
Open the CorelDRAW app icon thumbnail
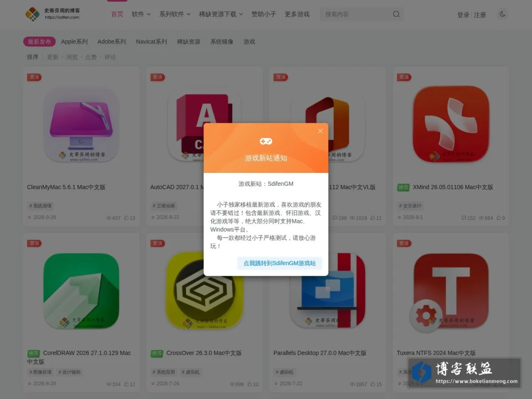click(x=81, y=291)
